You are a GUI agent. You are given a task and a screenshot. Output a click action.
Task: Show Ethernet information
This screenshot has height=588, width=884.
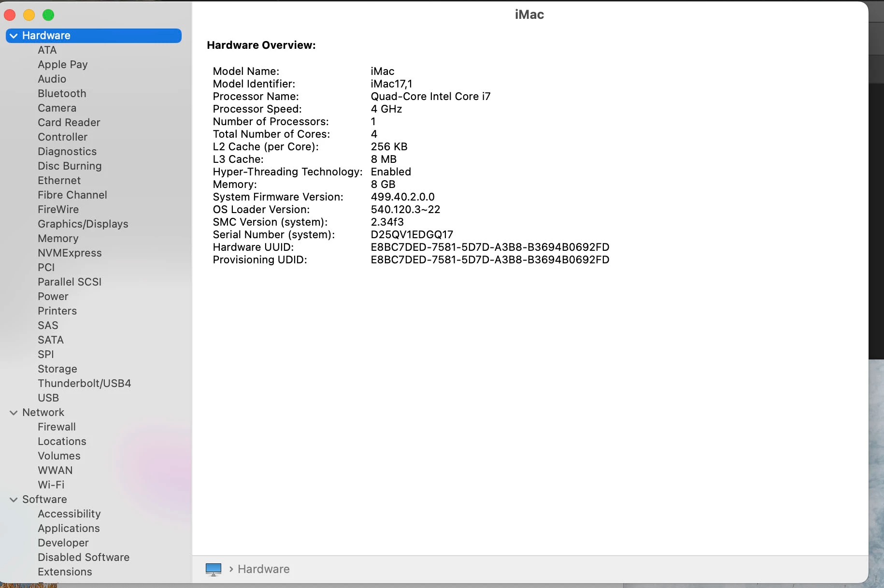click(x=59, y=181)
